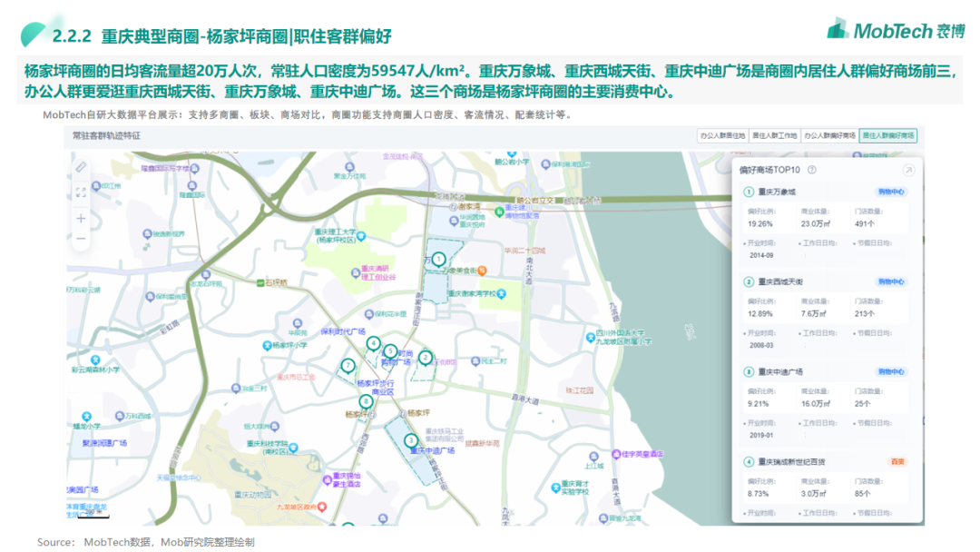
Task: Open the 重庆万象城 entry in TOP10 list
Action: (x=777, y=192)
